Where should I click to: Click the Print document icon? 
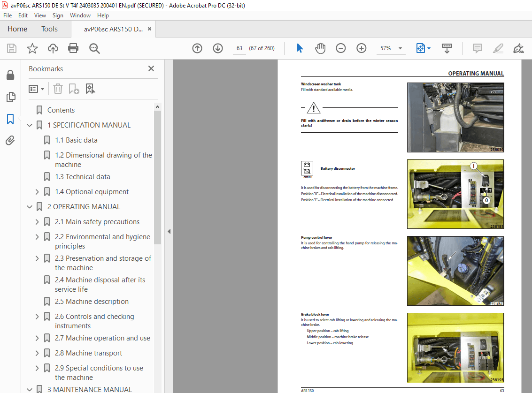coord(73,48)
